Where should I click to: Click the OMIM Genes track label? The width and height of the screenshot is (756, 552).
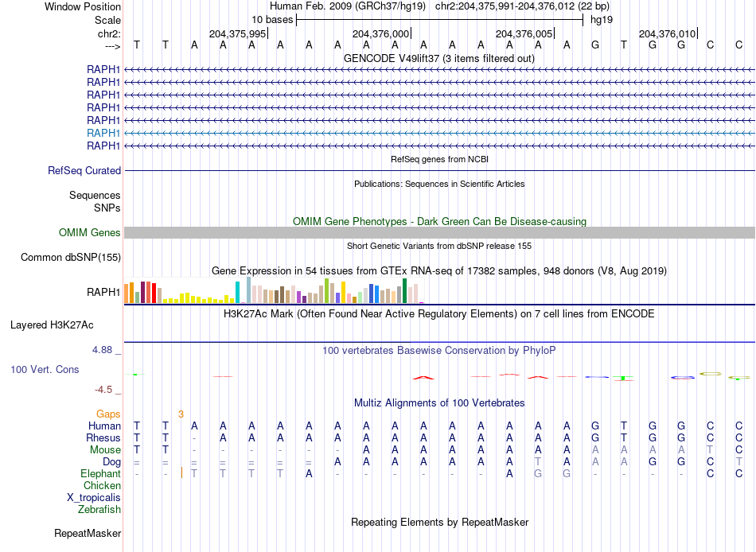(x=89, y=233)
